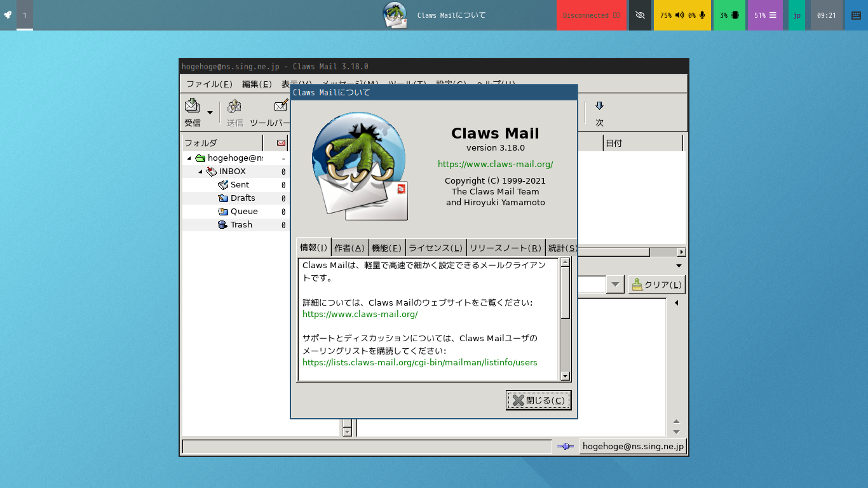Click the small down-triangle below the message list

pos(679,266)
